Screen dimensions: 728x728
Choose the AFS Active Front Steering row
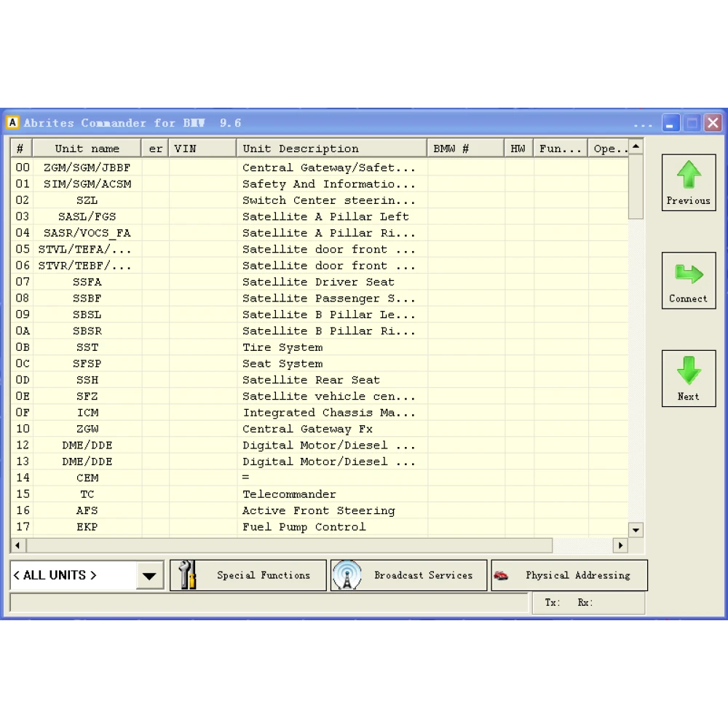[x=87, y=510]
